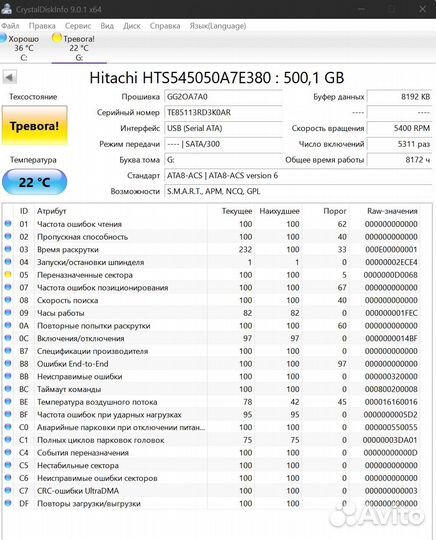Click the blue status dot for Частота ошибок чтения

tap(8, 224)
